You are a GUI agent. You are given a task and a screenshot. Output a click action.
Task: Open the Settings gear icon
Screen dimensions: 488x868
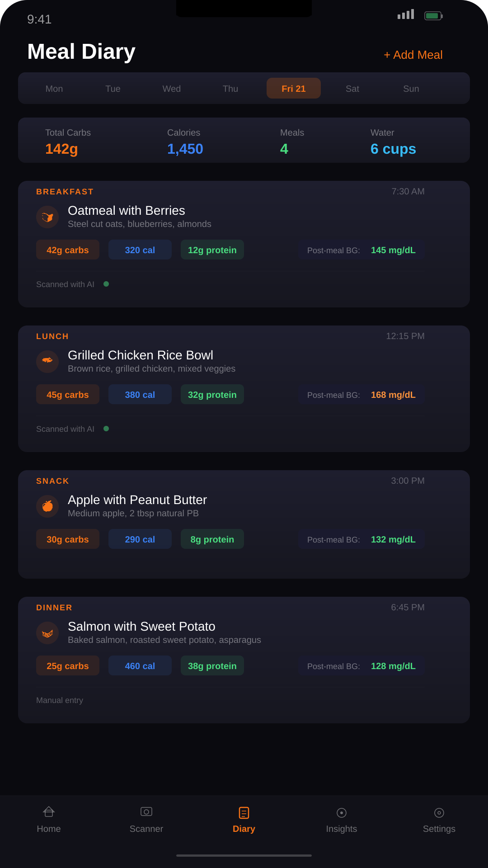tap(439, 813)
